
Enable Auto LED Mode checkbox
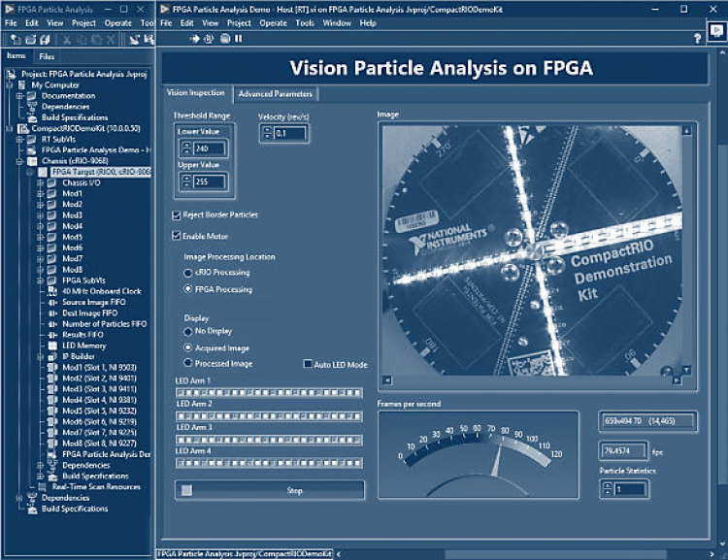point(308,365)
